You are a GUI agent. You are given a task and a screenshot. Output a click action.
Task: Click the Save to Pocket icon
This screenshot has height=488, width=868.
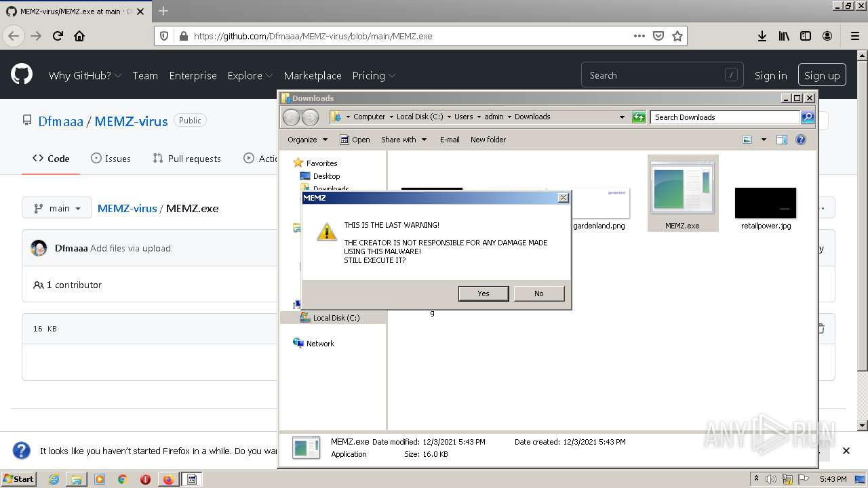pos(658,36)
